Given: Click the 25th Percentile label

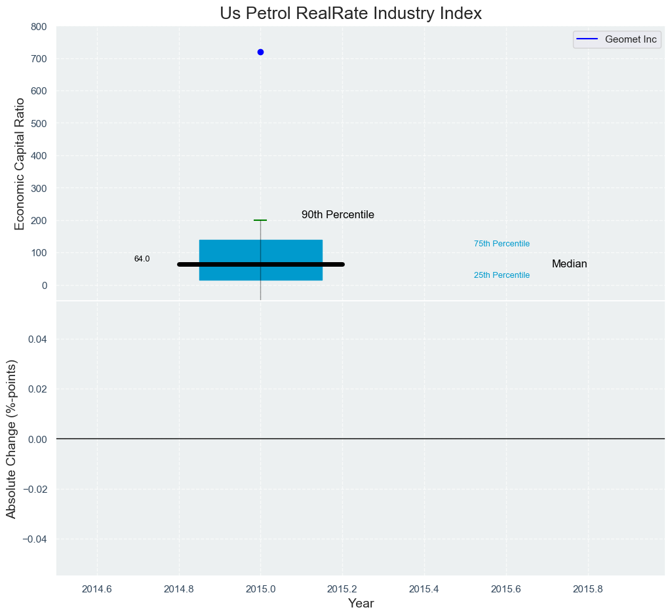Looking at the screenshot, I should pos(502,275).
